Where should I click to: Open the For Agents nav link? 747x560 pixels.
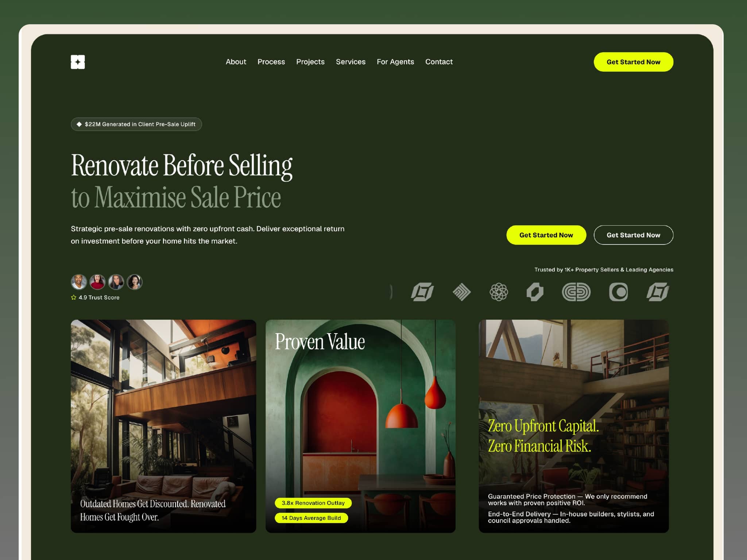(x=395, y=62)
